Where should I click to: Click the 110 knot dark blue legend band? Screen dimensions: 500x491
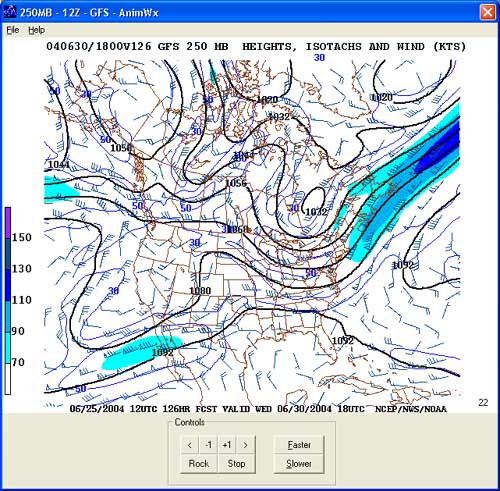point(8,285)
